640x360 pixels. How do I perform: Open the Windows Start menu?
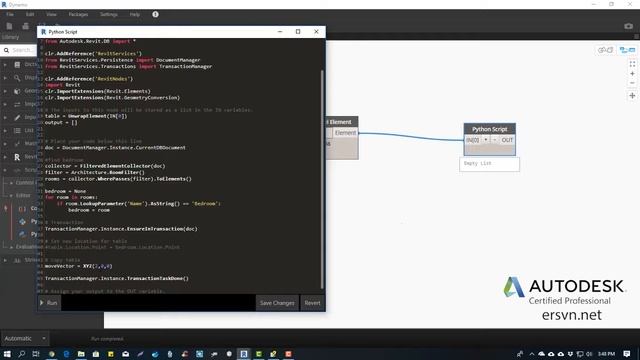tap(7, 353)
